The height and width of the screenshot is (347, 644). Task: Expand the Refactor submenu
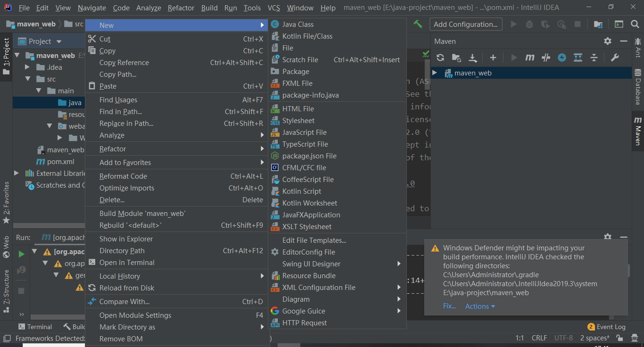tap(176, 149)
